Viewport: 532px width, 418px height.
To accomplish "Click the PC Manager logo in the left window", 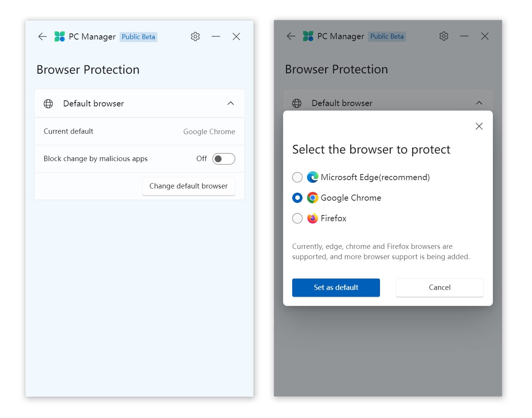I will [x=60, y=36].
